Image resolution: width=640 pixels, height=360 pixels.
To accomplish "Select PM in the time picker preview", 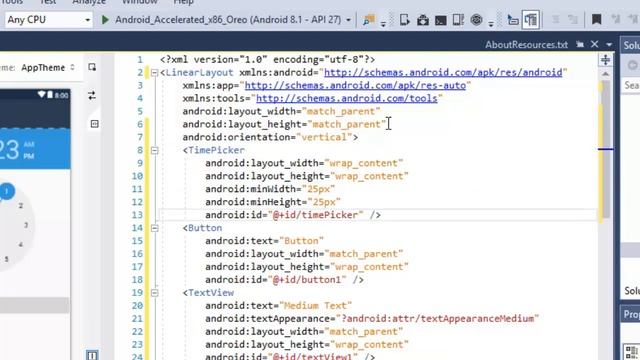I will [x=29, y=156].
